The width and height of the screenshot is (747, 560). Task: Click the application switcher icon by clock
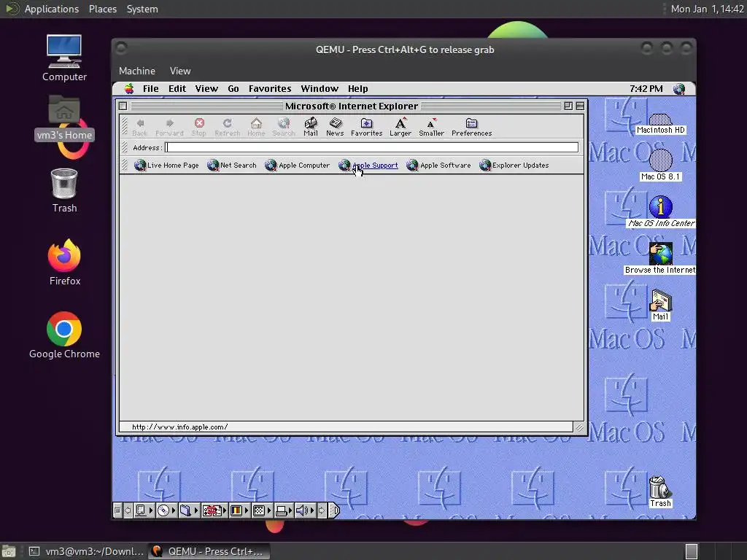click(679, 88)
